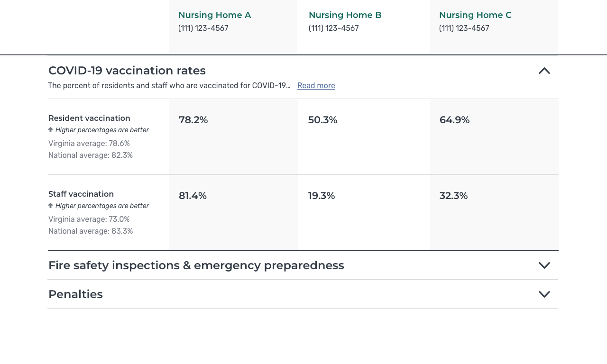Collapse COVID-19 vaccination rates section chevron
Viewport: 607px width, 364px height.
click(x=544, y=71)
